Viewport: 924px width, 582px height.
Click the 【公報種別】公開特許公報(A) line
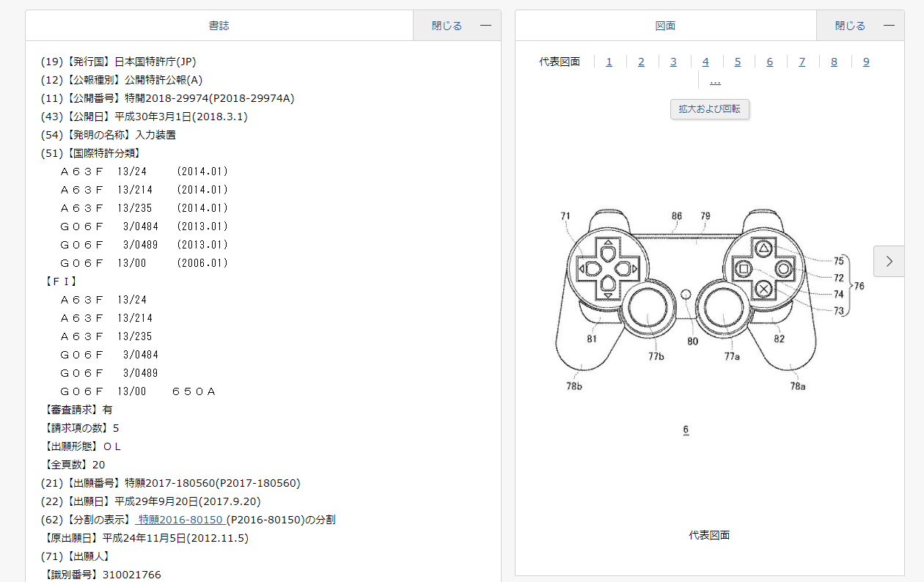[x=122, y=80]
